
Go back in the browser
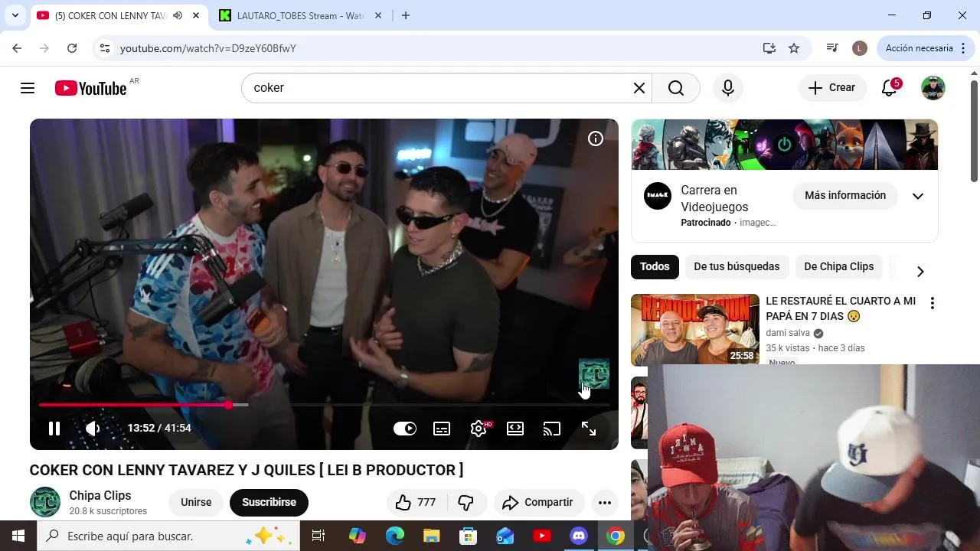pyautogui.click(x=17, y=48)
